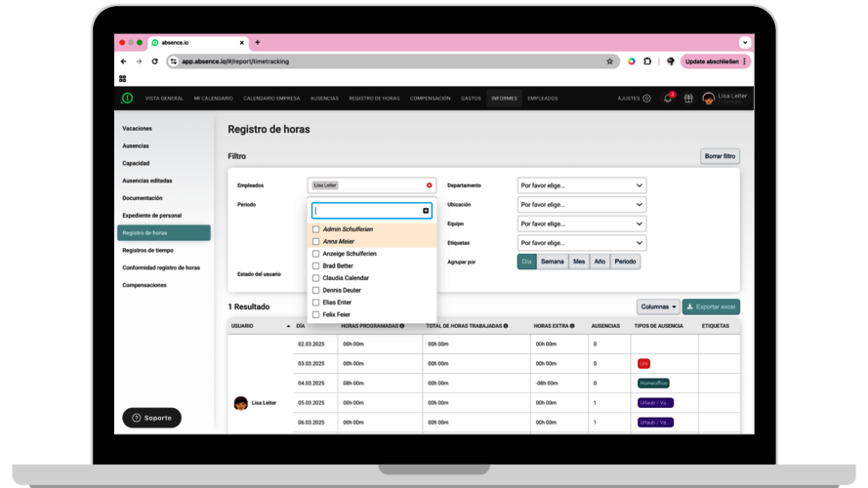Open Registros de tiempo in sidebar

[x=147, y=250]
